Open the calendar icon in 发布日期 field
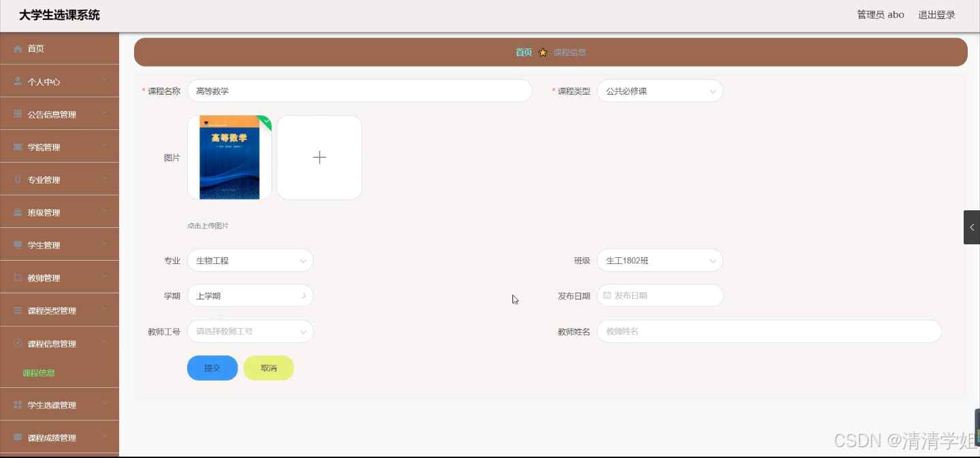Image resolution: width=980 pixels, height=458 pixels. [608, 295]
